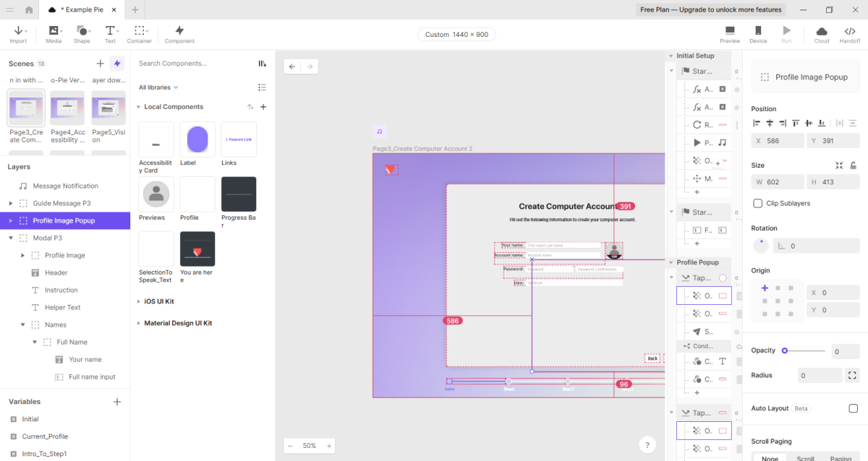Viewport: 868px width, 461px height.
Task: Open Preview window
Action: click(730, 31)
